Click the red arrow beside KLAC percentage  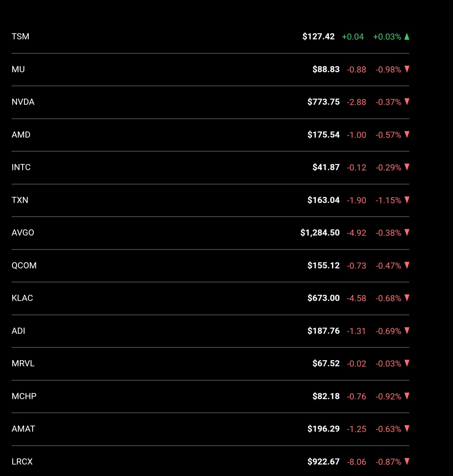pyautogui.click(x=407, y=298)
